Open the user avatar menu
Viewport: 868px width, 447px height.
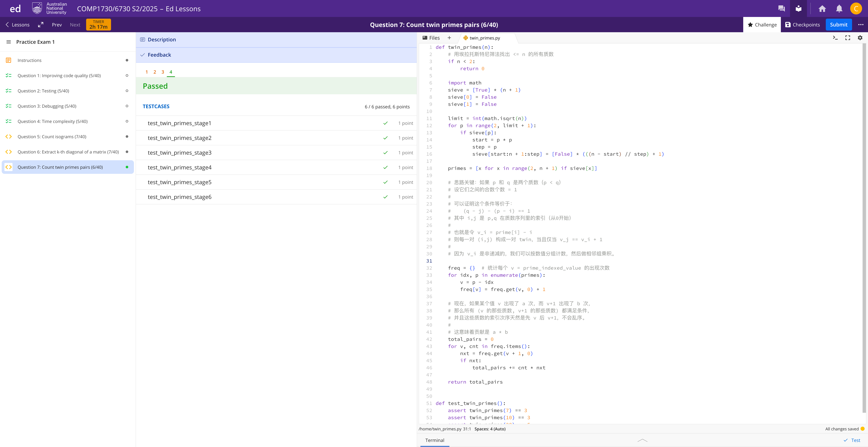tap(856, 8)
